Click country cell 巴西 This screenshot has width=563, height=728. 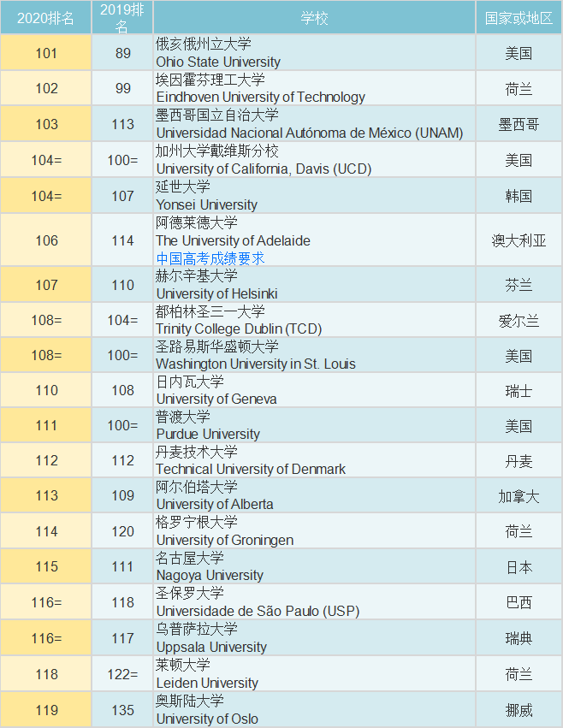click(x=519, y=602)
